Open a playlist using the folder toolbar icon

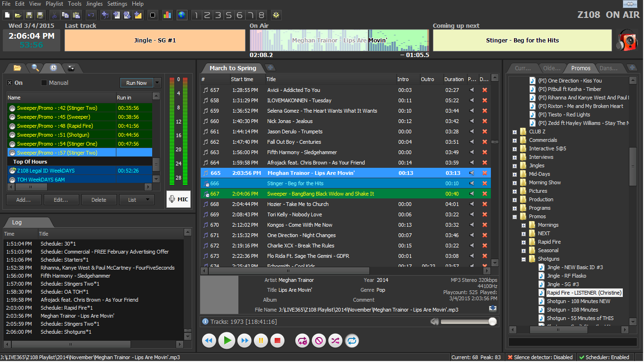[x=18, y=16]
